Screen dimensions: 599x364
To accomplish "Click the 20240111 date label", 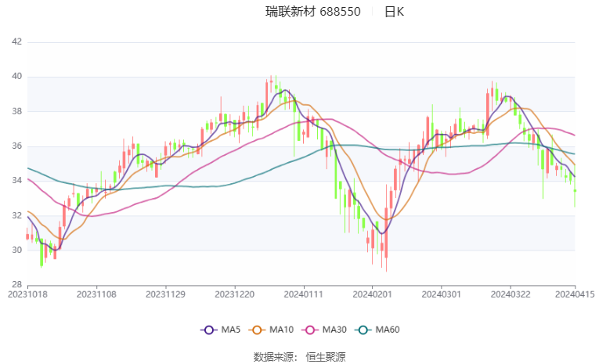I will pyautogui.click(x=302, y=294).
